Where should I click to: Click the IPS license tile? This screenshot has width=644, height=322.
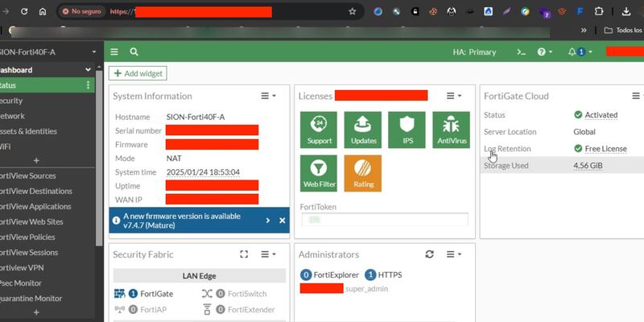407,130
